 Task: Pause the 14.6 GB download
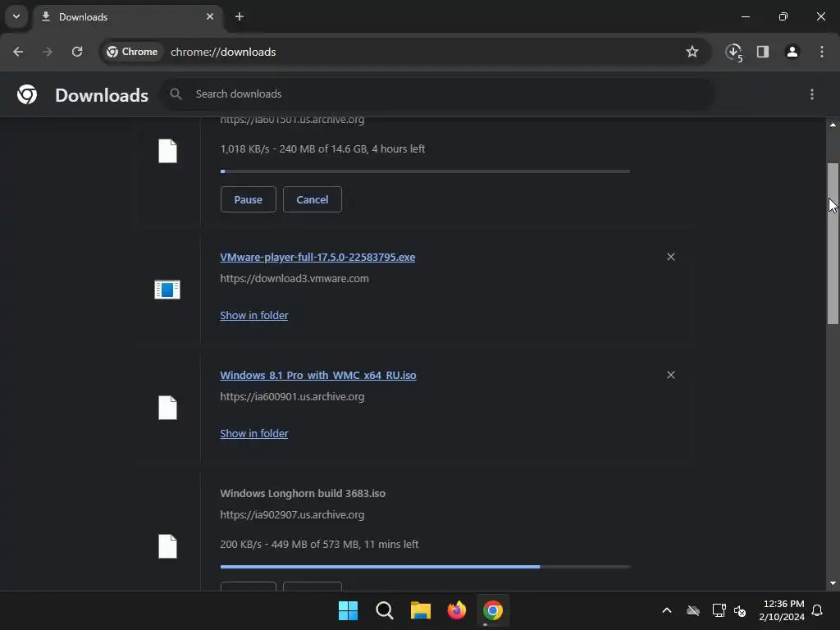click(248, 199)
